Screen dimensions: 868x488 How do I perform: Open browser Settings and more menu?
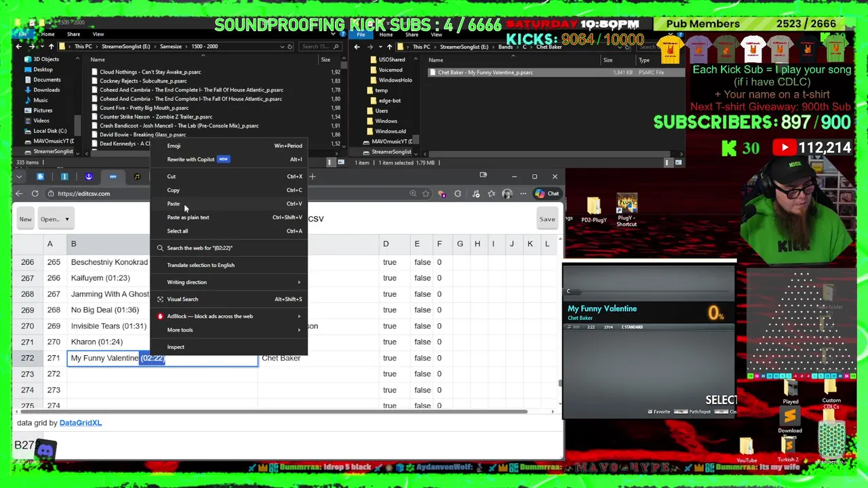(x=523, y=194)
